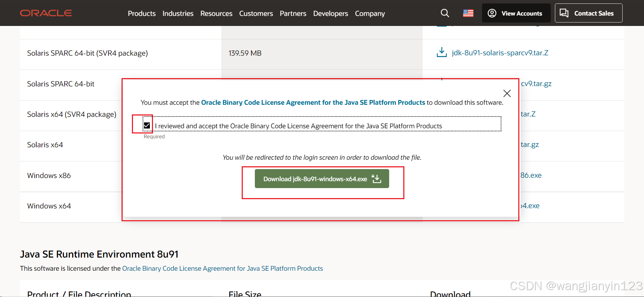Open Oracle Binary Code License Agreement link in dialog
644x297 pixels.
click(313, 102)
